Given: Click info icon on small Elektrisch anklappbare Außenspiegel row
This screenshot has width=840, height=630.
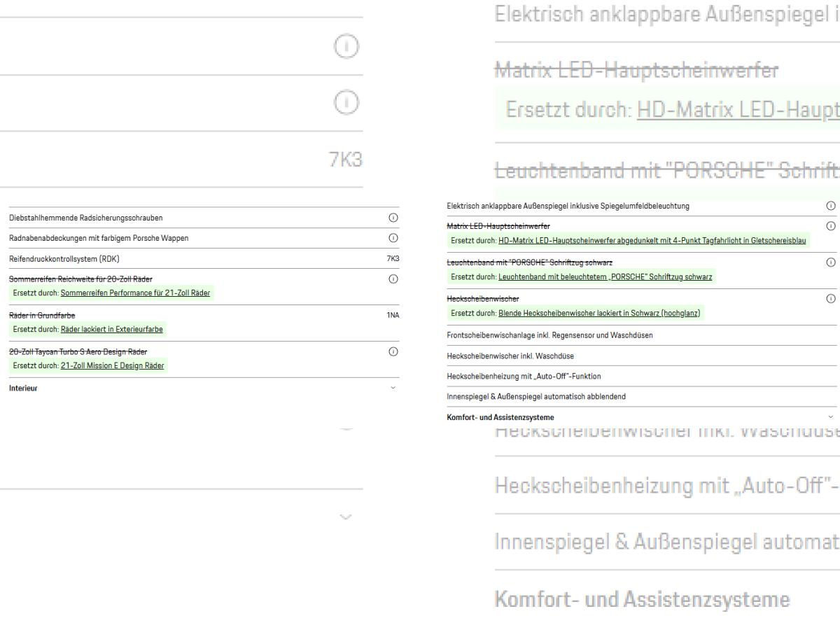Looking at the screenshot, I should point(832,206).
